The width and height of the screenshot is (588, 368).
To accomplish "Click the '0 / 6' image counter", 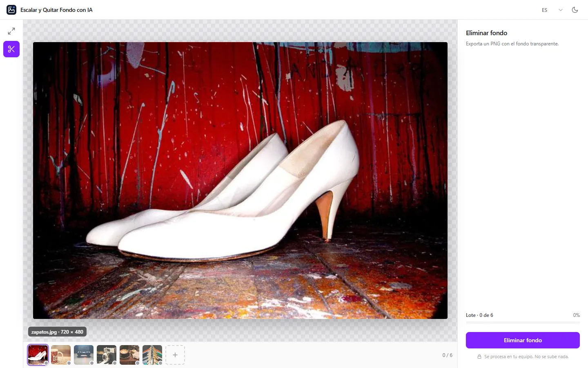I will (448, 355).
